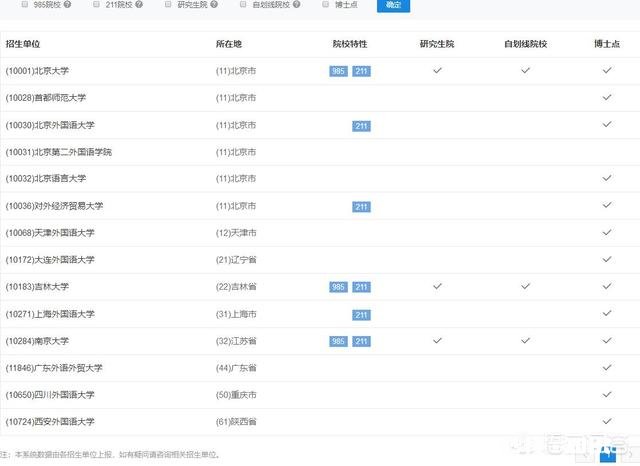Click (44)广东省 location cell
640x466 pixels.
click(x=236, y=368)
